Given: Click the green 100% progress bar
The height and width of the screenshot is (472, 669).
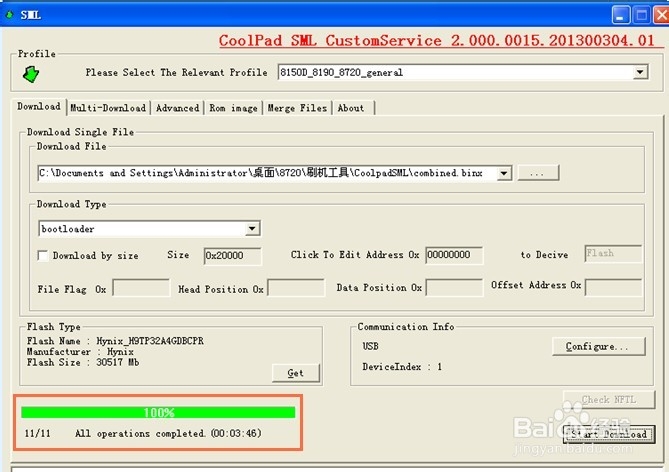Looking at the screenshot, I should coord(158,412).
